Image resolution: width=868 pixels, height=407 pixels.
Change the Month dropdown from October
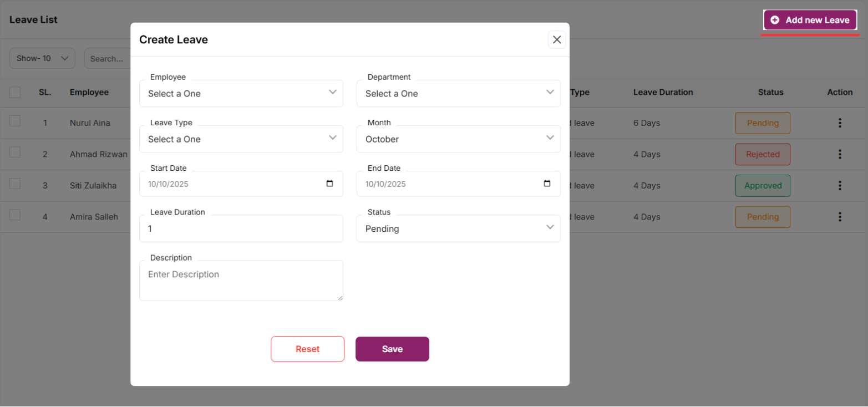458,139
